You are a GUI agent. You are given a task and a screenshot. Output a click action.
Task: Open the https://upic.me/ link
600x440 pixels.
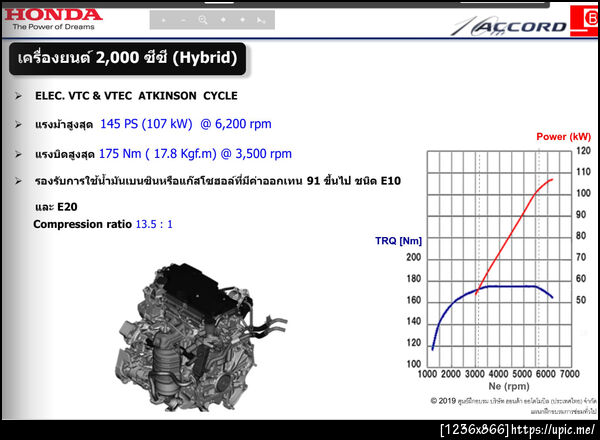(553, 430)
